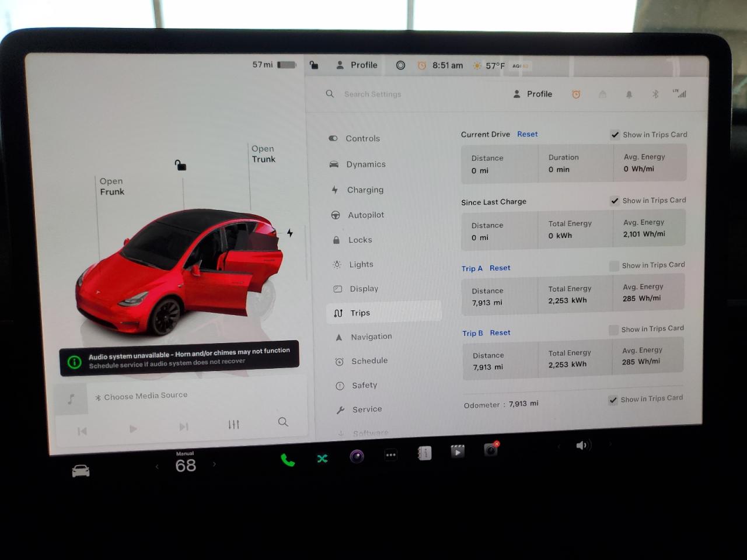Open the owner's manual icon
The width and height of the screenshot is (747, 560).
424,453
